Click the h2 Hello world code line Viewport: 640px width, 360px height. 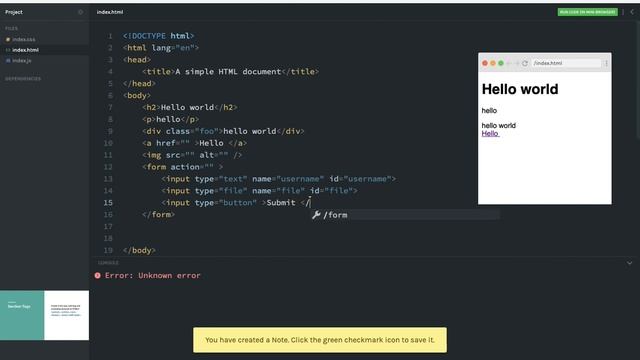click(190, 107)
